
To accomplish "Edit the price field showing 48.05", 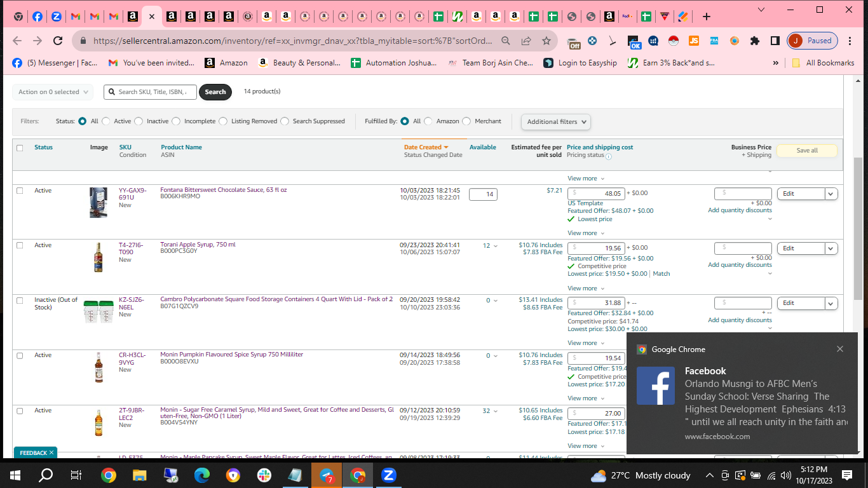I will [595, 193].
